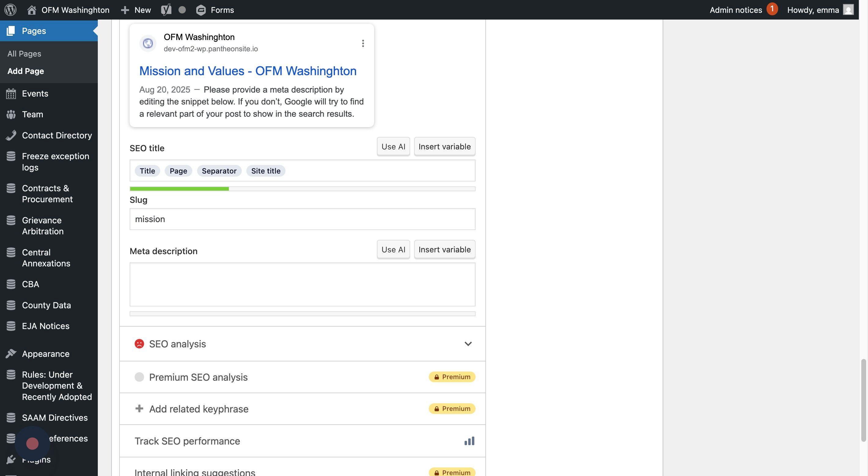
Task: Open the Yoast SEO admin bar icon
Action: pos(166,10)
